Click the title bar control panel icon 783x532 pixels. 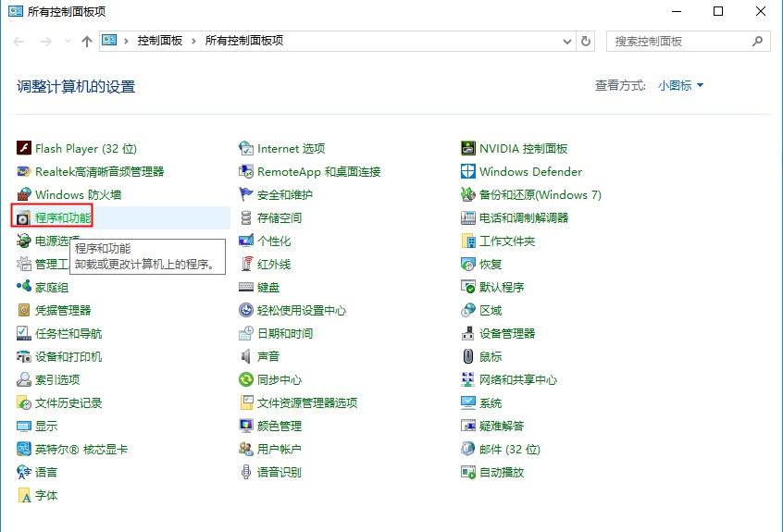[x=16, y=11]
